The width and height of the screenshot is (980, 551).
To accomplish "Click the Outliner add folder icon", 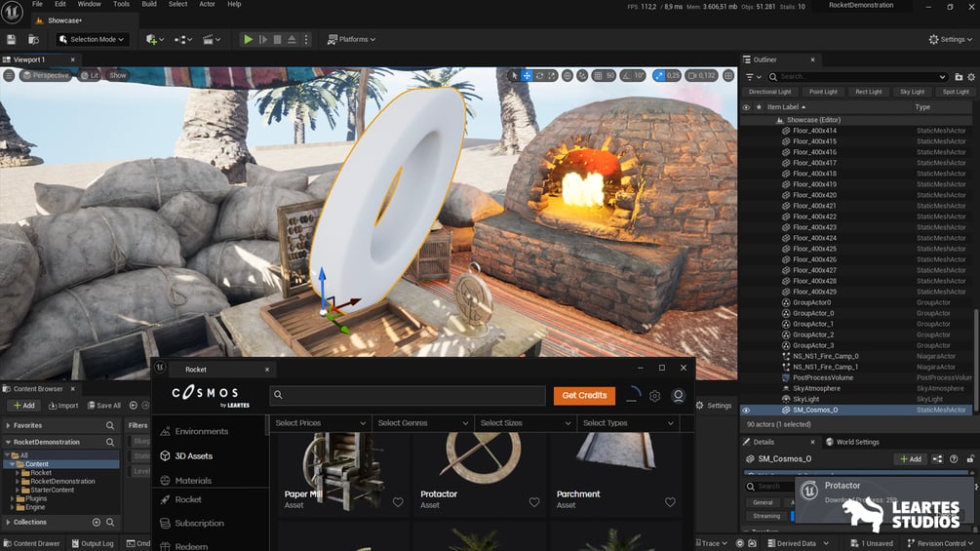I will pyautogui.click(x=959, y=77).
